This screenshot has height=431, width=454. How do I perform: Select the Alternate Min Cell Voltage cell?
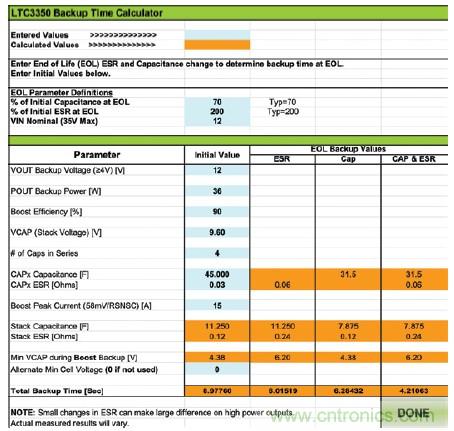pos(217,369)
